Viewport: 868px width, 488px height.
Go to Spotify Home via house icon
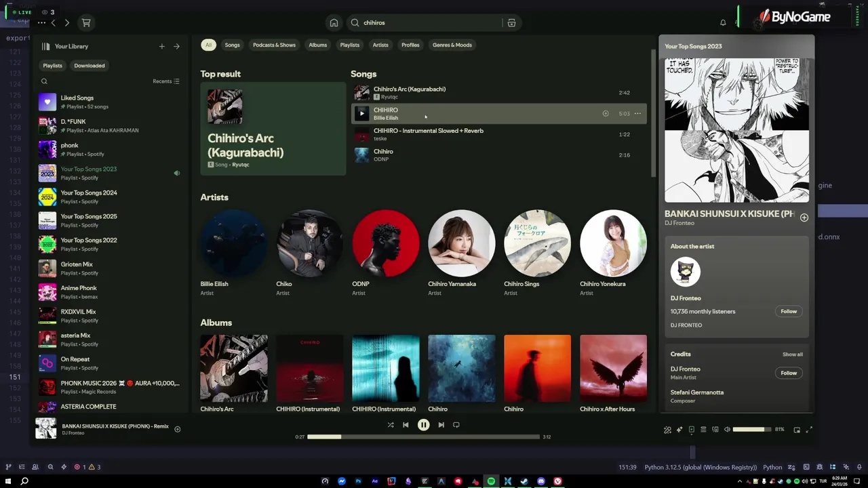click(334, 22)
